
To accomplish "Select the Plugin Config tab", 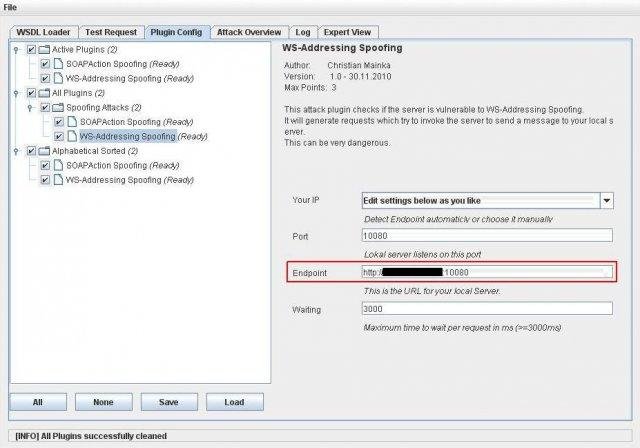I will tap(176, 32).
